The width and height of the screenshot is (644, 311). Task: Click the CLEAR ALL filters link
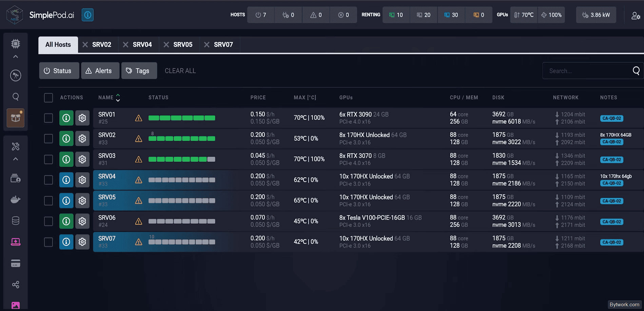[180, 71]
